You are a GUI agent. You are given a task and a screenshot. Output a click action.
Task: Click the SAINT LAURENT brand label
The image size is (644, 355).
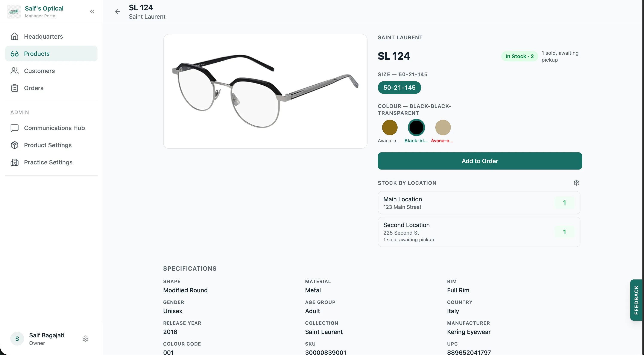(400, 38)
